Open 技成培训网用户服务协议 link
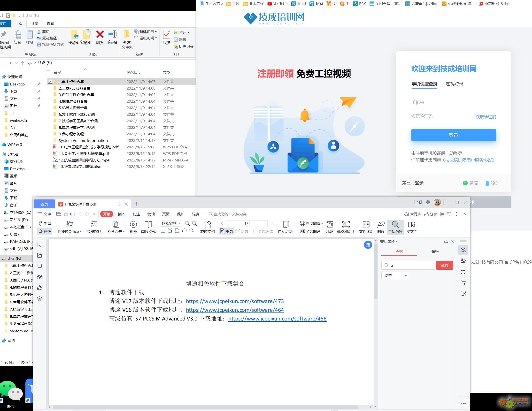The height and width of the screenshot is (411, 532). click(x=468, y=160)
